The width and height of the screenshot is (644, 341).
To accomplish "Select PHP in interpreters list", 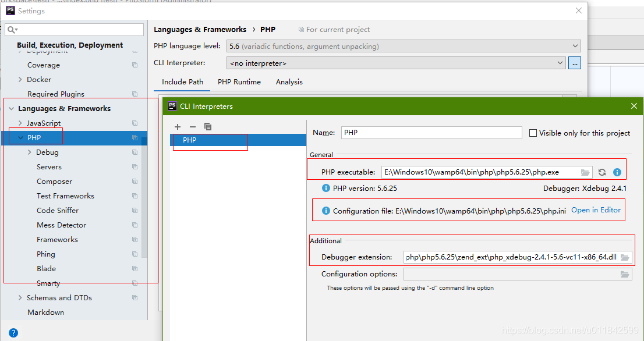I will tap(238, 140).
